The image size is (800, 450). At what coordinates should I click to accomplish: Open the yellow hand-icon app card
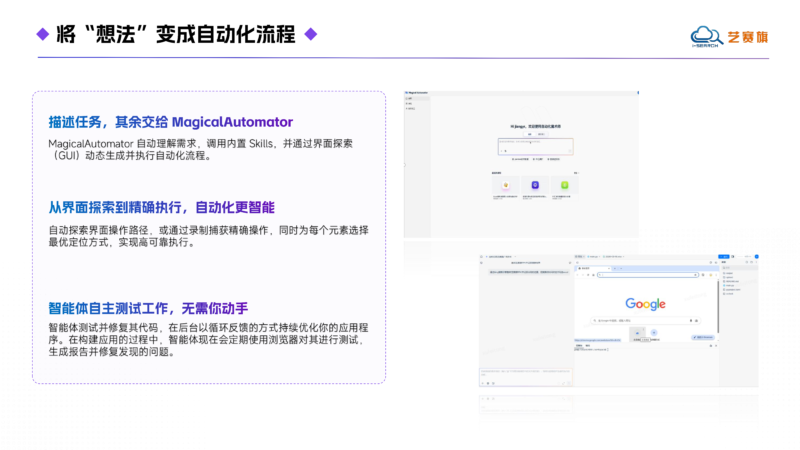point(506,188)
